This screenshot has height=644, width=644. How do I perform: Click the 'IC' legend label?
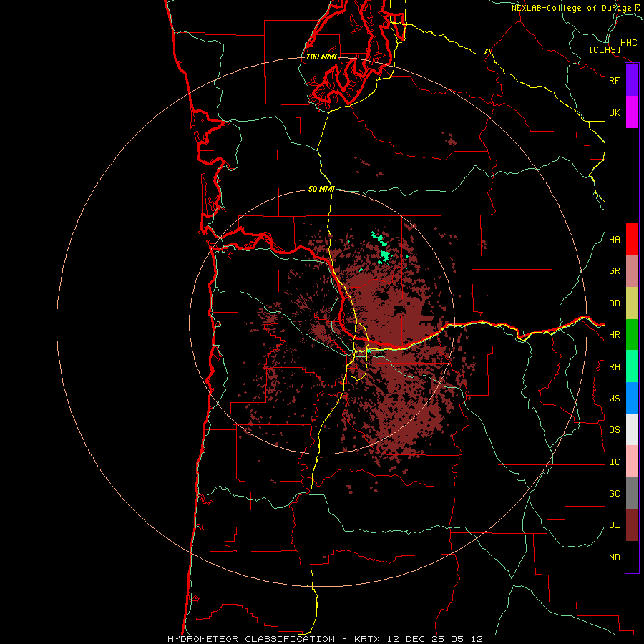pyautogui.click(x=614, y=462)
